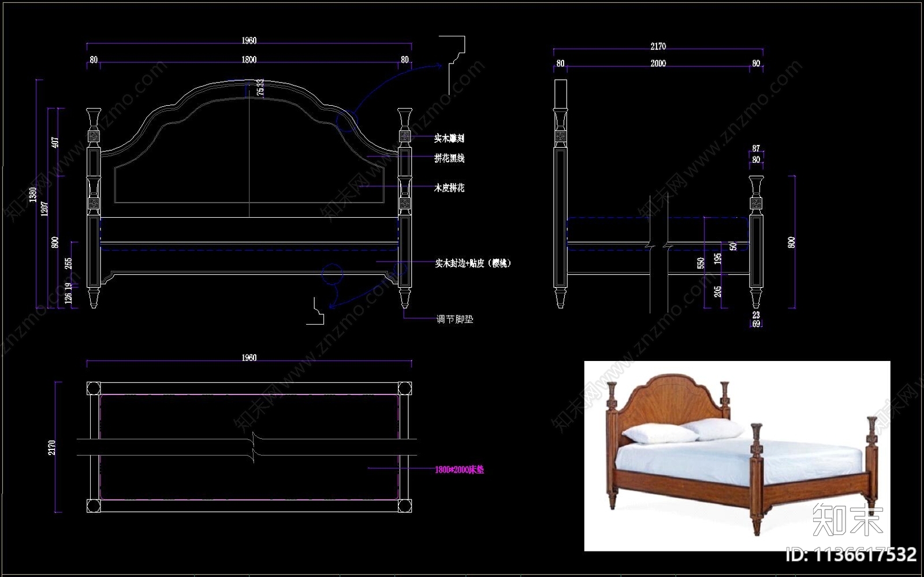Select the 1800 dimension above the headboard
This screenshot has height=577, width=924.
point(249,60)
